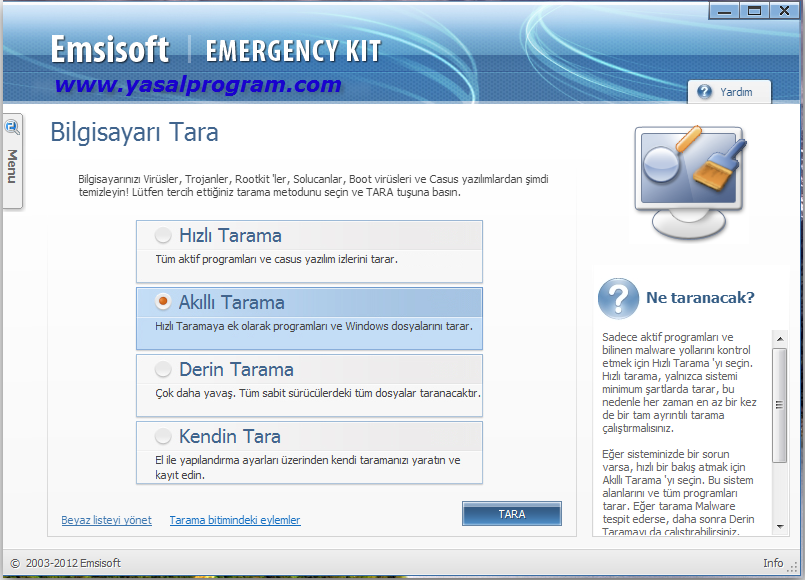805x580 pixels.
Task: Click the Emsisoft Emergency Kit logo
Action: pyautogui.click(x=215, y=50)
